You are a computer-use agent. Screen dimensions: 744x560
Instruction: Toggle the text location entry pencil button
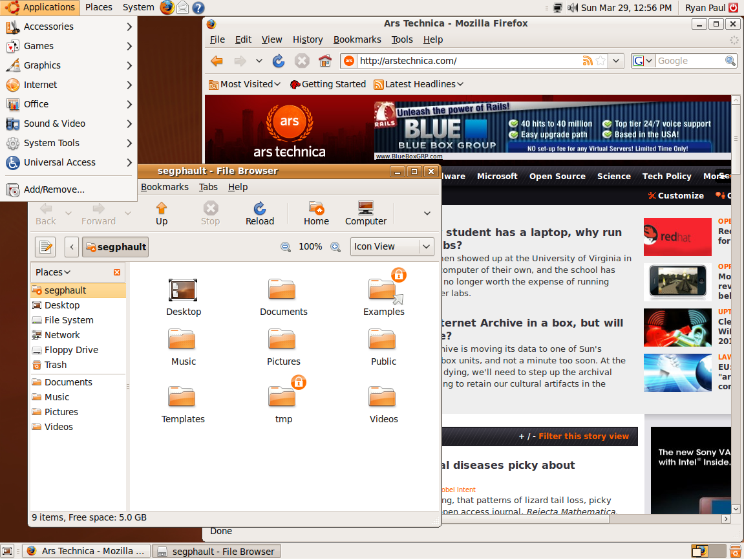(45, 247)
